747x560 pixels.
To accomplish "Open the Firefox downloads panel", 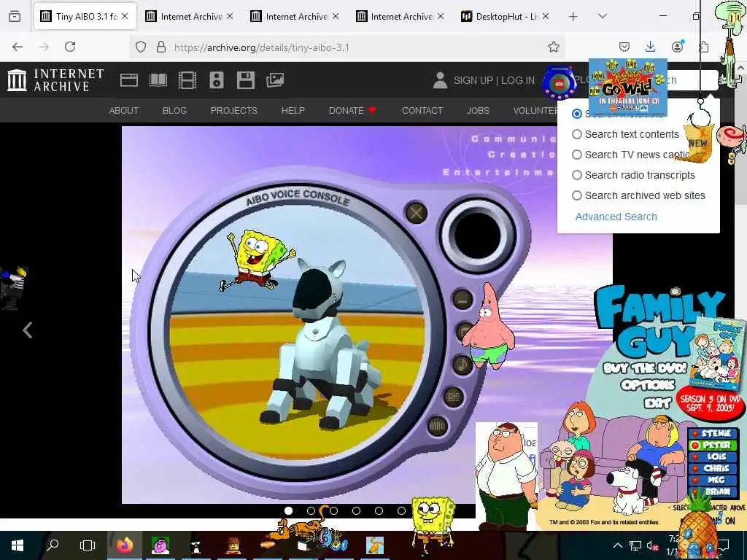I will coord(650,46).
